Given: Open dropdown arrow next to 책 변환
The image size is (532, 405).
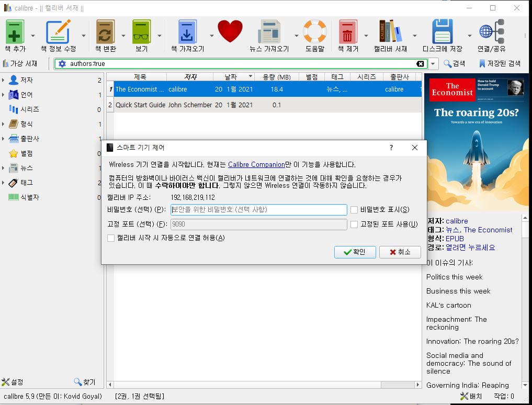Looking at the screenshot, I should [123, 35].
